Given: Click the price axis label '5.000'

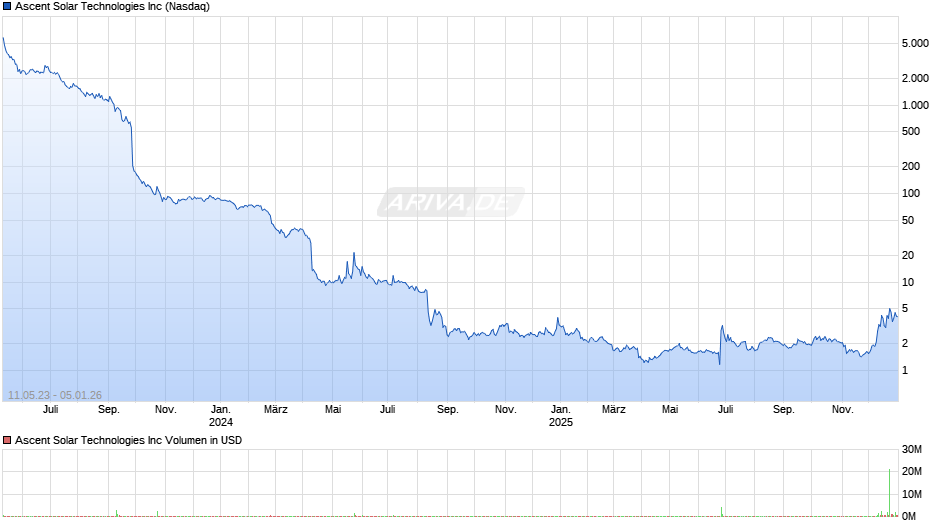Looking at the screenshot, I should 915,43.
